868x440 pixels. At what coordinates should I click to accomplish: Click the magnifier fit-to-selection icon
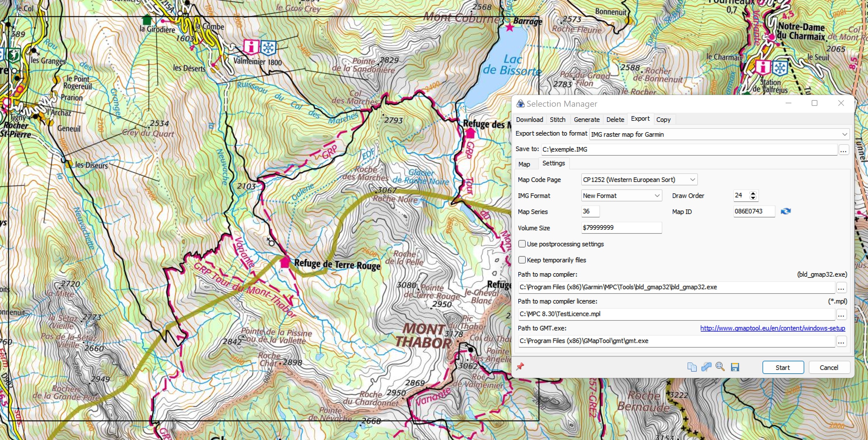(x=720, y=367)
